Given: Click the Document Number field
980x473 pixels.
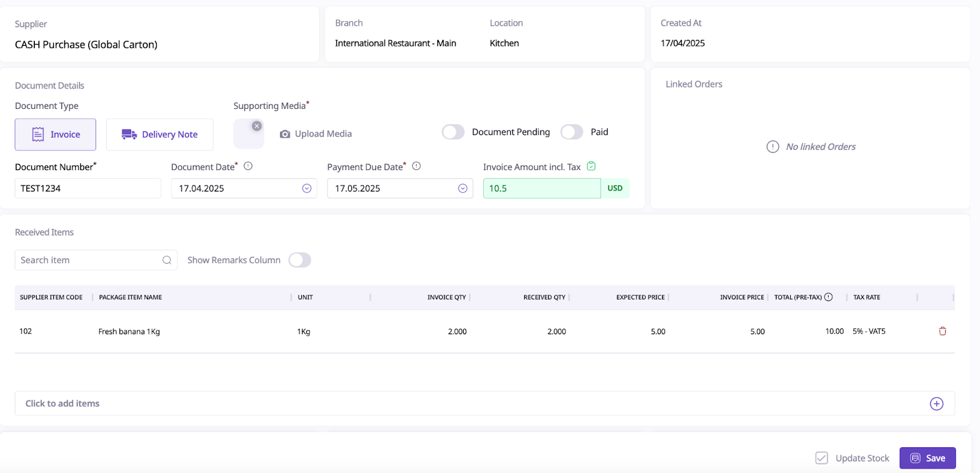Looking at the screenshot, I should point(88,188).
